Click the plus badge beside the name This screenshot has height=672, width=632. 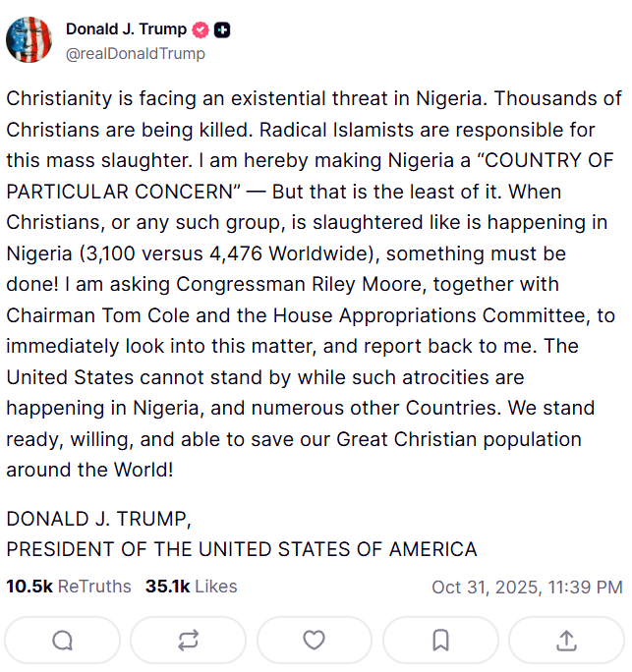(x=223, y=29)
